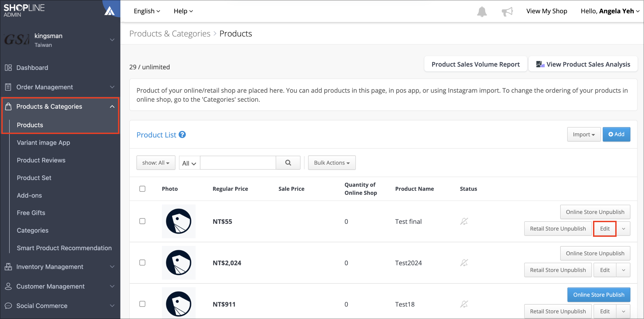Focus the product search input field

click(238, 163)
